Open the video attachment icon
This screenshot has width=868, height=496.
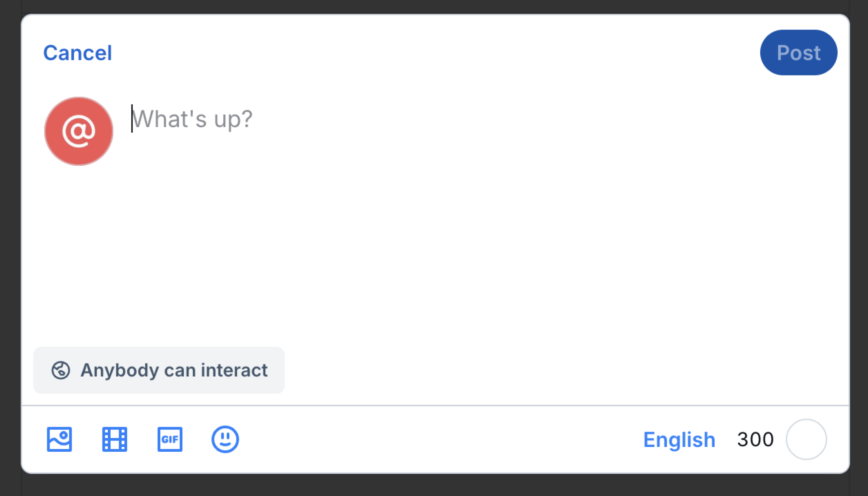pyautogui.click(x=114, y=440)
